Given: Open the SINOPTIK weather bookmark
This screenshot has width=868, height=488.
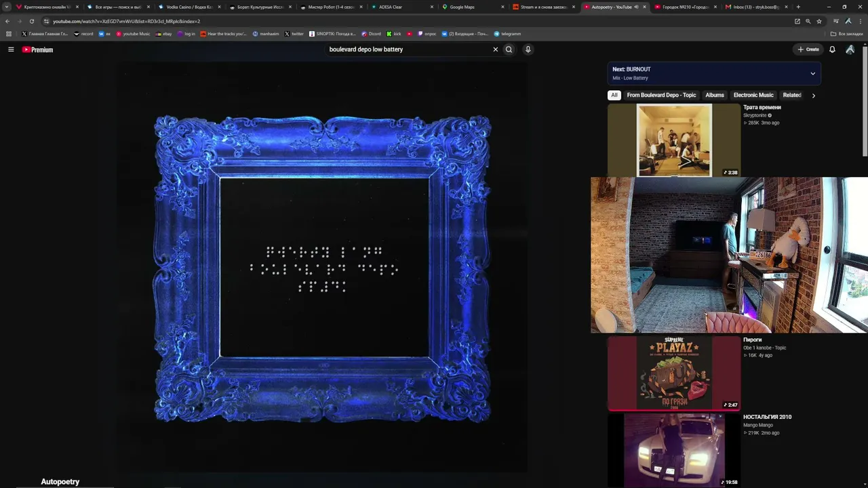Looking at the screenshot, I should pos(332,34).
